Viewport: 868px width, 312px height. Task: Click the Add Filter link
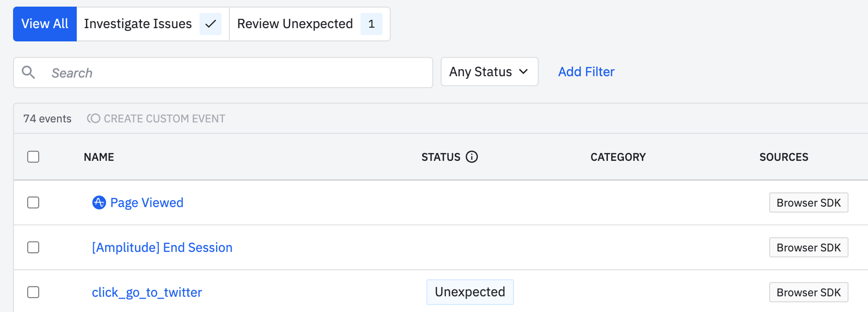(586, 72)
